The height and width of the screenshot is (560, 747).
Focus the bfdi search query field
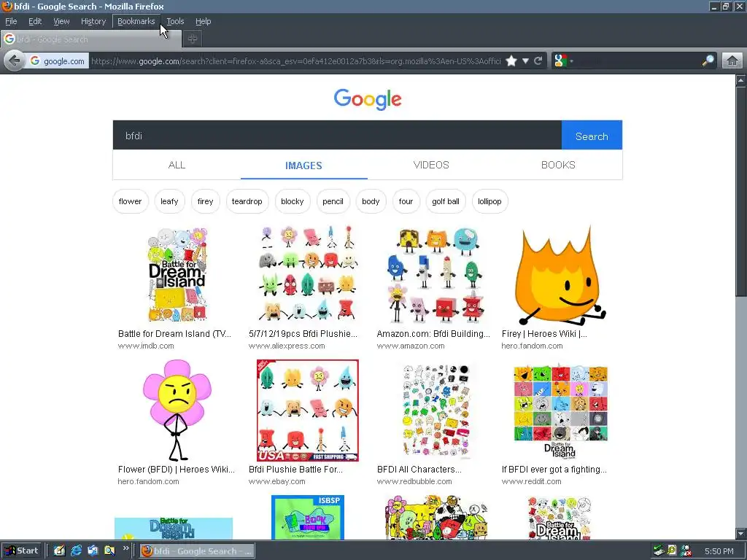coord(337,135)
